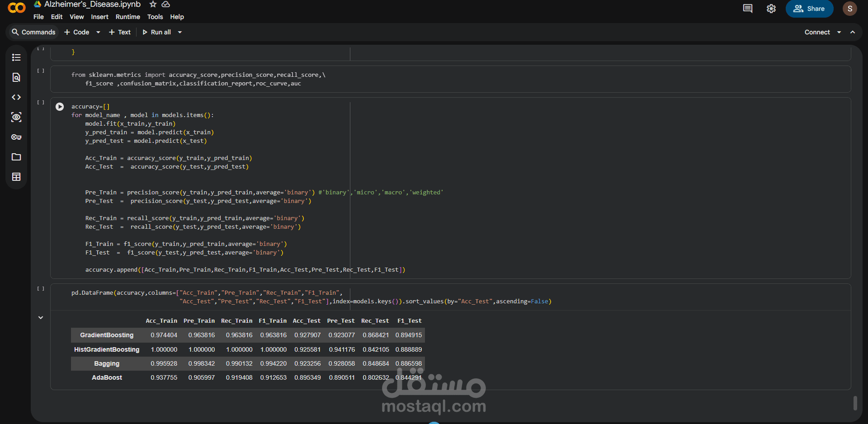Select the HistGradientBoosting row label
Screen dimensions: 868x424
coord(107,349)
